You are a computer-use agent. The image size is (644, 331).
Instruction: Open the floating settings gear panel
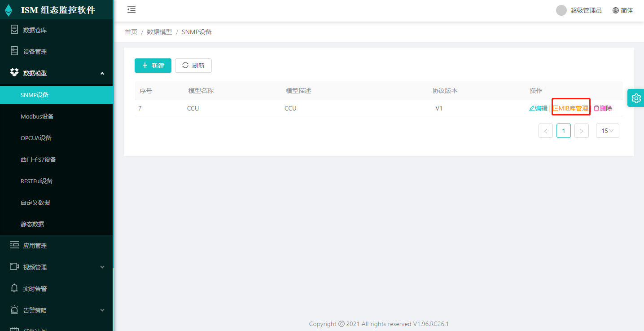(x=636, y=98)
